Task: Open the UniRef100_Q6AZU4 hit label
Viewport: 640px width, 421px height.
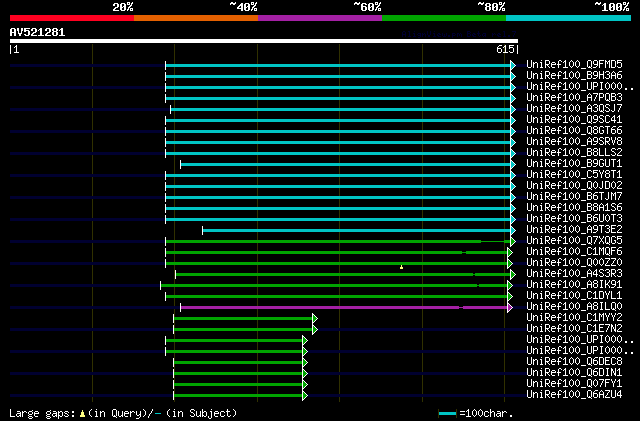Action: (x=574, y=395)
